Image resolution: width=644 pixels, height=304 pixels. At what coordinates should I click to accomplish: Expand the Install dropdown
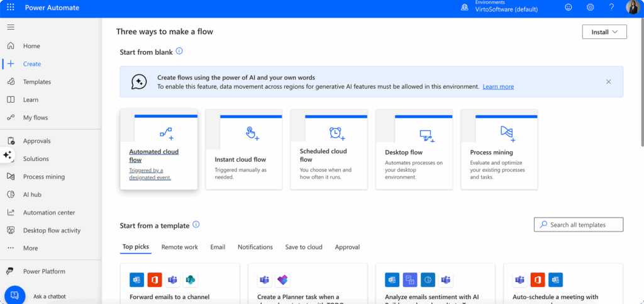(x=604, y=32)
